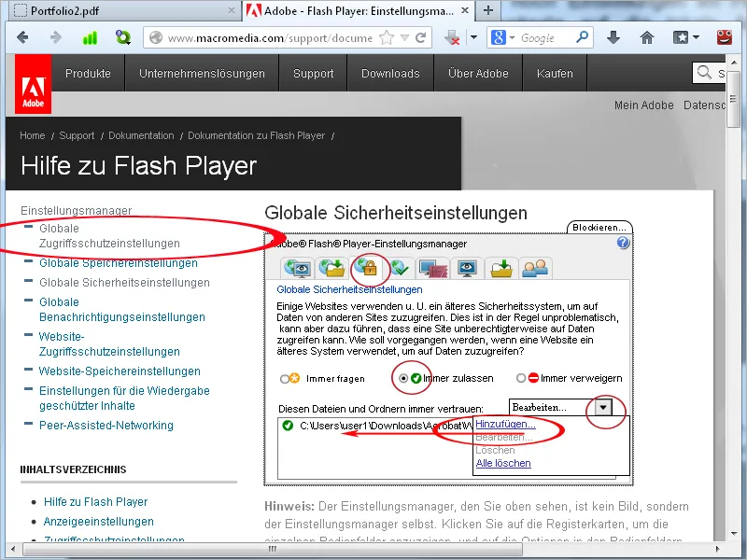Click the Adobe site search magnifier

(704, 73)
